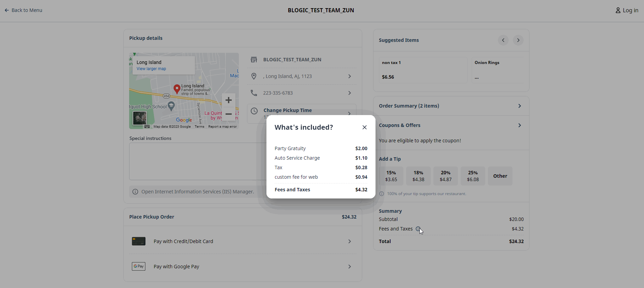Zoom in on the map
The height and width of the screenshot is (288, 644).
point(229,100)
